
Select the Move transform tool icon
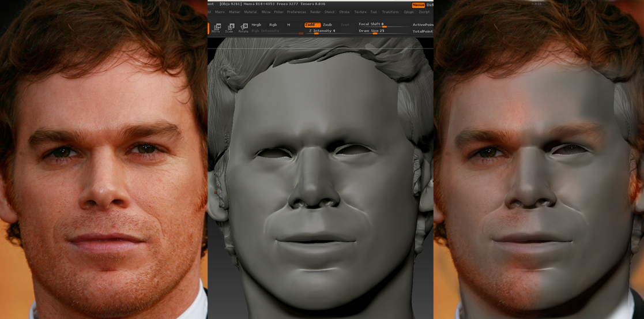[x=216, y=28]
